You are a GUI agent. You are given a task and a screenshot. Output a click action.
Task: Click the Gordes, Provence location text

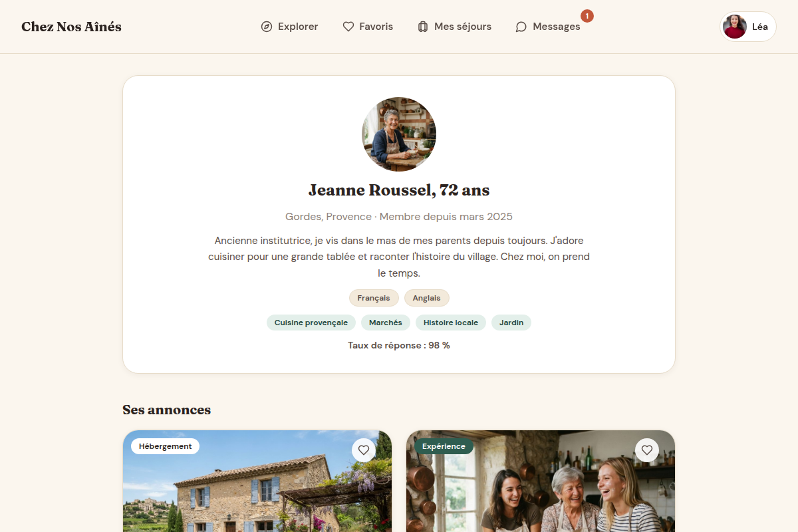click(329, 217)
